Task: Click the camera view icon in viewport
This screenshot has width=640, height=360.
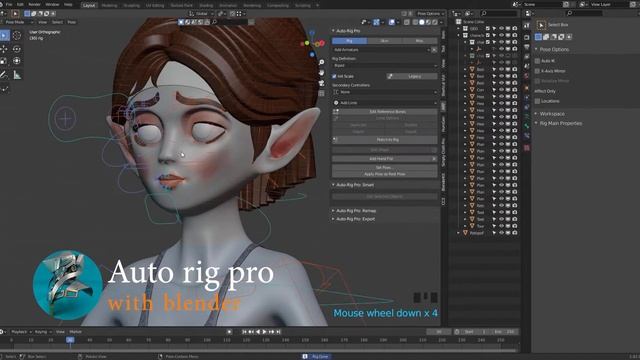Action: (x=322, y=83)
